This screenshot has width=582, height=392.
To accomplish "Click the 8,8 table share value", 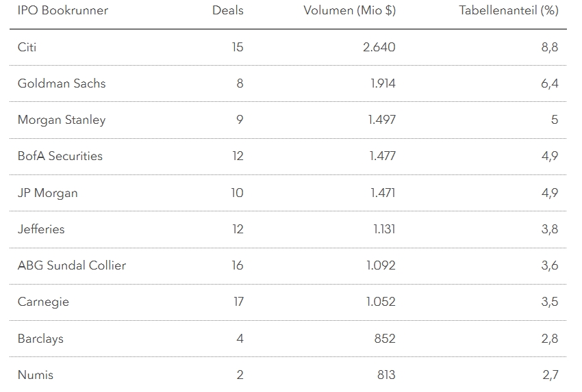I will [549, 47].
